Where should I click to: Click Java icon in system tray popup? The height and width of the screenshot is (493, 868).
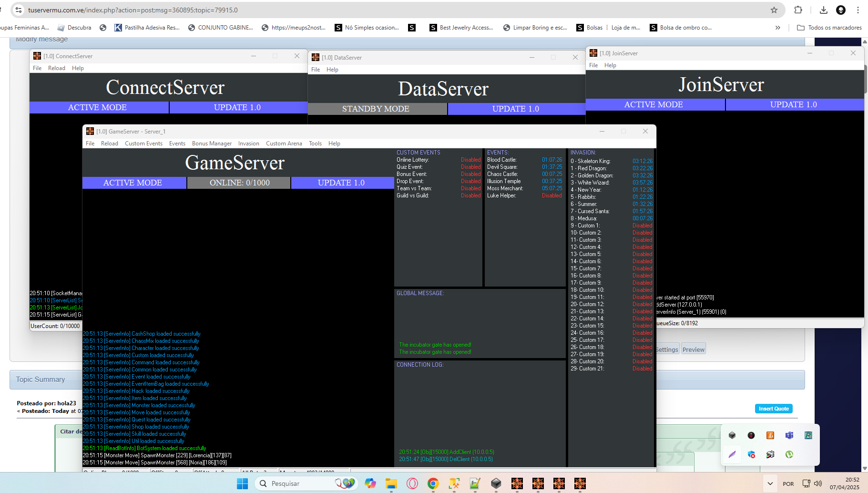click(x=770, y=435)
